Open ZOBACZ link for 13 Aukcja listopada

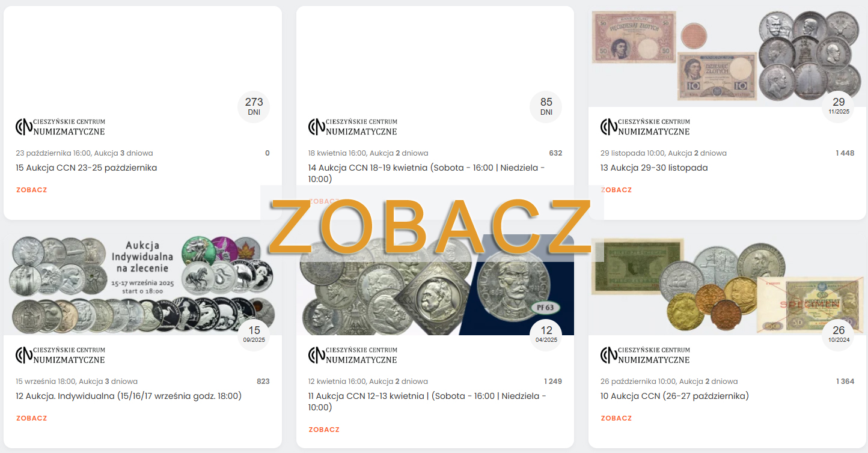pyautogui.click(x=616, y=190)
